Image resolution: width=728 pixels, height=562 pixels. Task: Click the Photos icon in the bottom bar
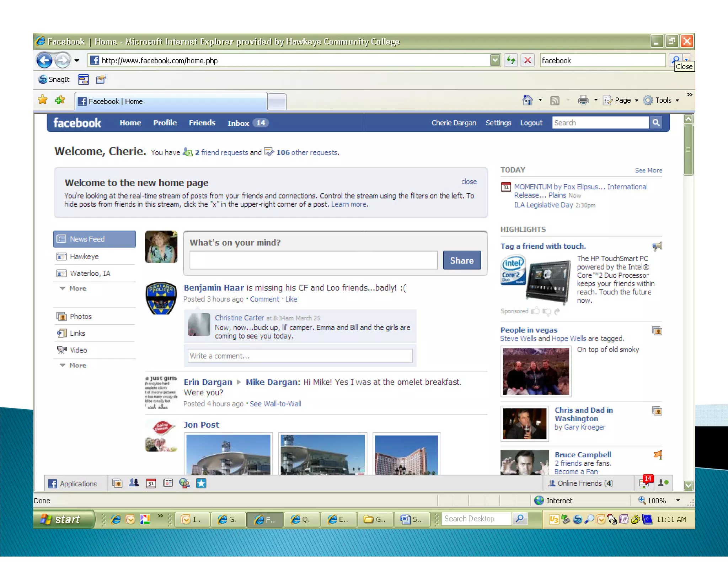pyautogui.click(x=117, y=483)
